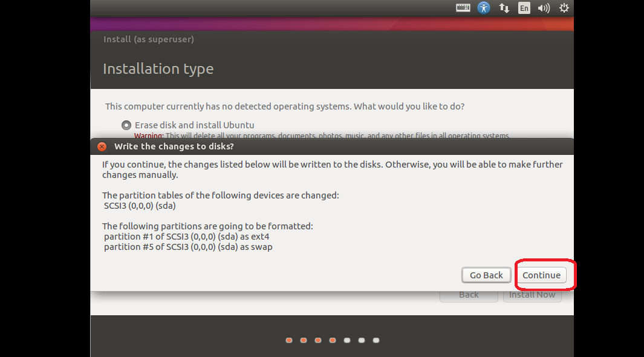Click Continue to write changes
This screenshot has width=644, height=357.
coord(541,275)
